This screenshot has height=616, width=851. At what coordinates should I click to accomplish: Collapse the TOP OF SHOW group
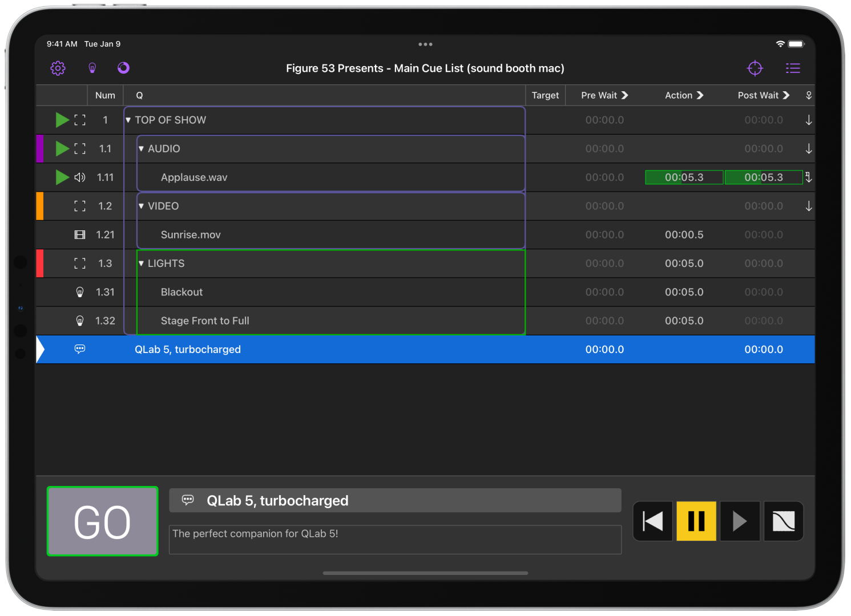(x=128, y=120)
